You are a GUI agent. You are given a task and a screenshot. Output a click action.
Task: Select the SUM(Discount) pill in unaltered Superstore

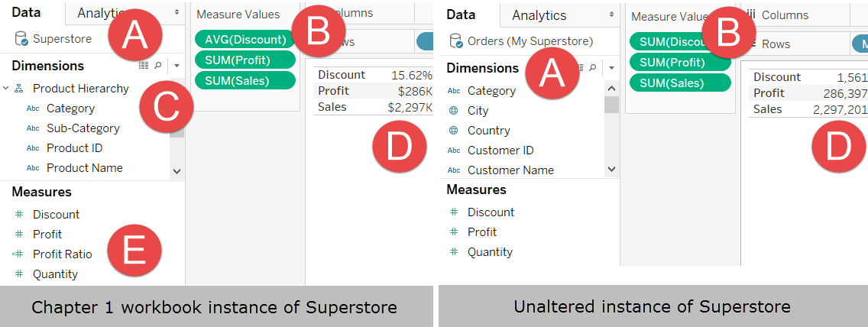680,41
